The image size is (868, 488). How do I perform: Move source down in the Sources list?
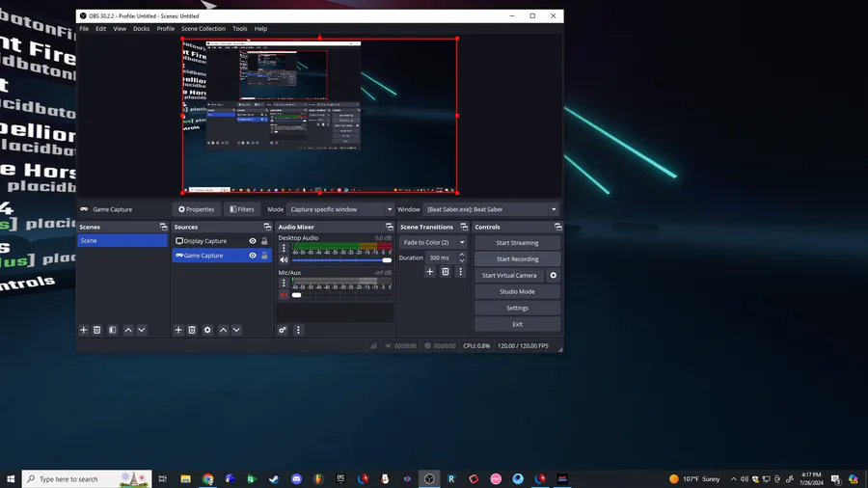tap(236, 330)
